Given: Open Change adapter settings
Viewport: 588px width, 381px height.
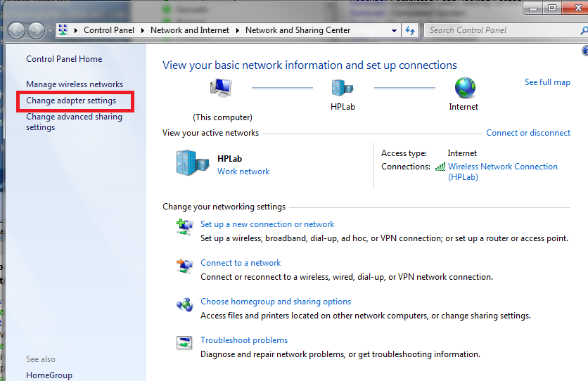Looking at the screenshot, I should [71, 101].
